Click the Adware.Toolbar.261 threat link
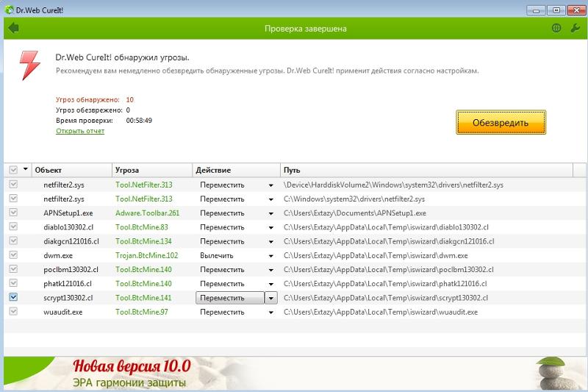The height and width of the screenshot is (392, 588). point(148,213)
